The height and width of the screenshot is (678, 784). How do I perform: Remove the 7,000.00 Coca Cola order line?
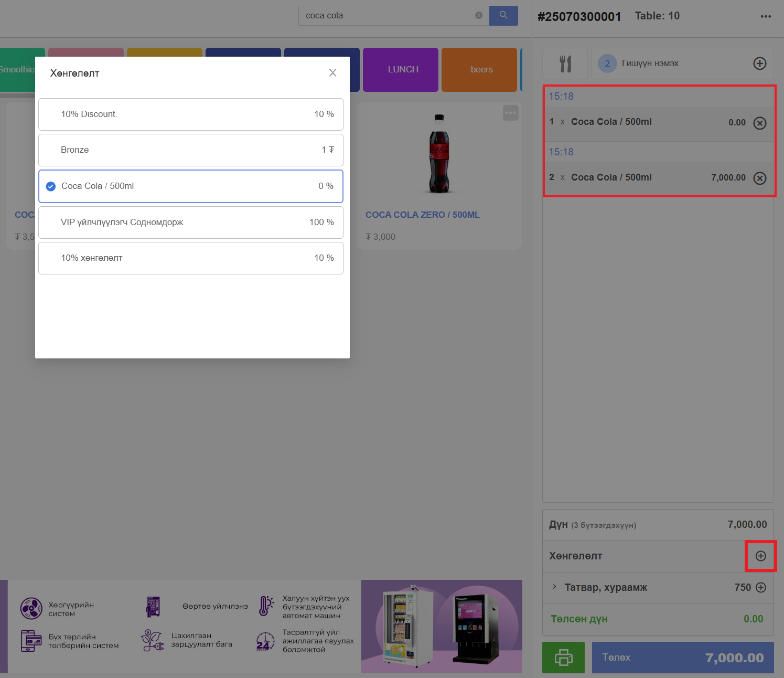coord(759,178)
